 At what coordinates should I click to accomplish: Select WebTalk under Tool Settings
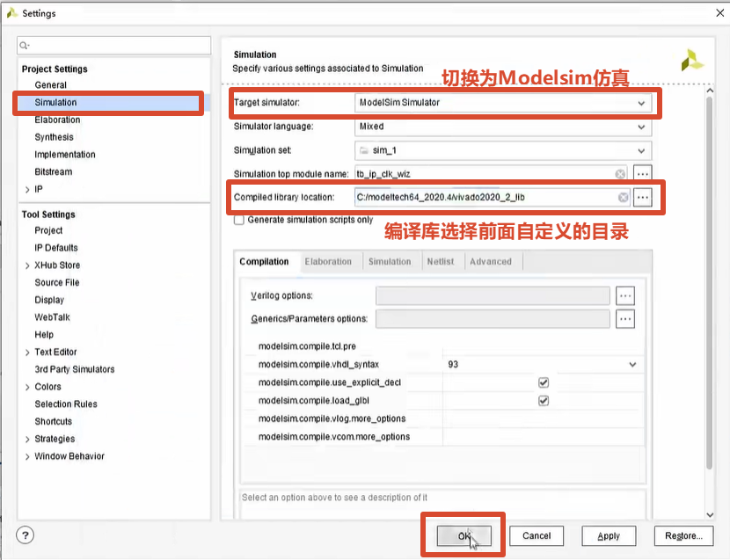pos(52,317)
